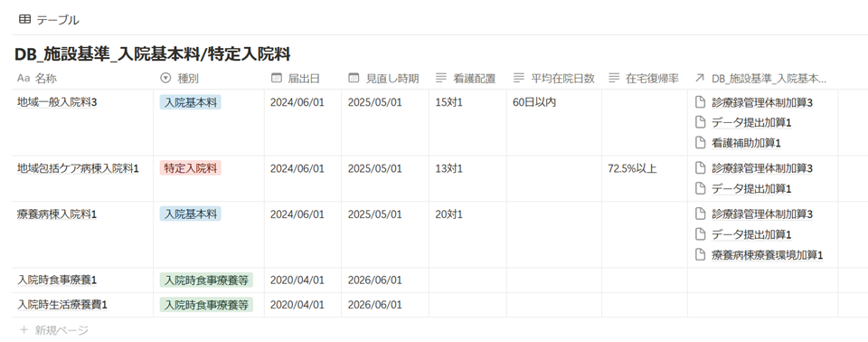Screen dimensions: 868x342
Task: Click the Aa title icon in 名称 header
Action: click(x=24, y=78)
